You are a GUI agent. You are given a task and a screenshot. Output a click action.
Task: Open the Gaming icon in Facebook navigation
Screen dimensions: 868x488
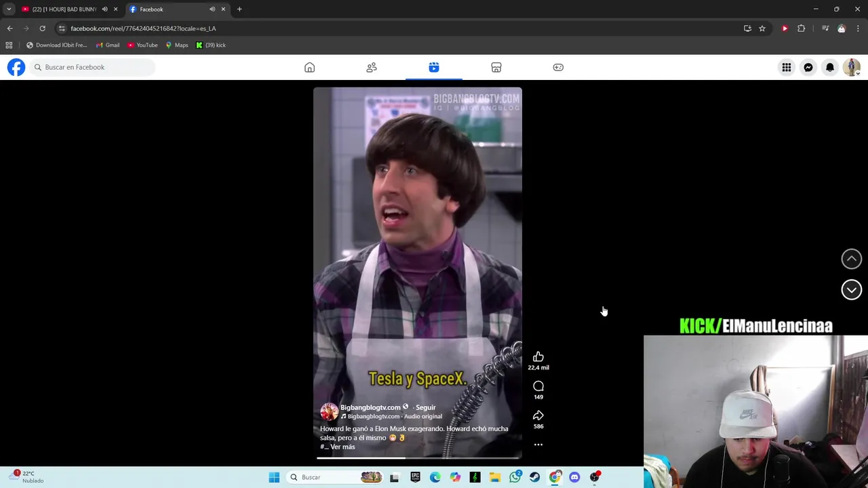pyautogui.click(x=558, y=67)
